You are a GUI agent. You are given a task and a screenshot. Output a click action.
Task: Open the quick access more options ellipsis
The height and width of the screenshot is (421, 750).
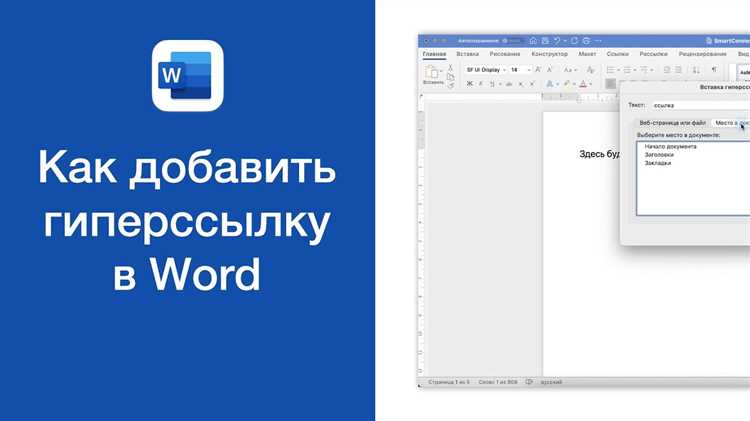pos(598,41)
